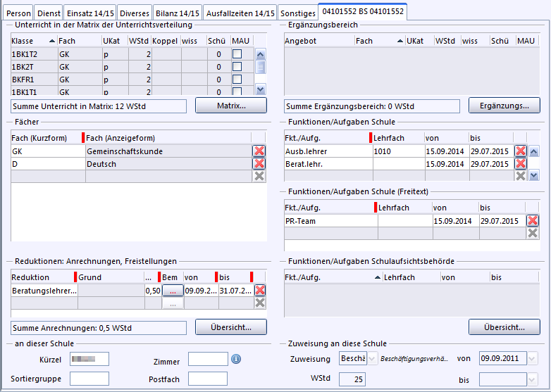
Task: Toggle MAU checkbox for class 1BK1T2
Action: [237, 54]
